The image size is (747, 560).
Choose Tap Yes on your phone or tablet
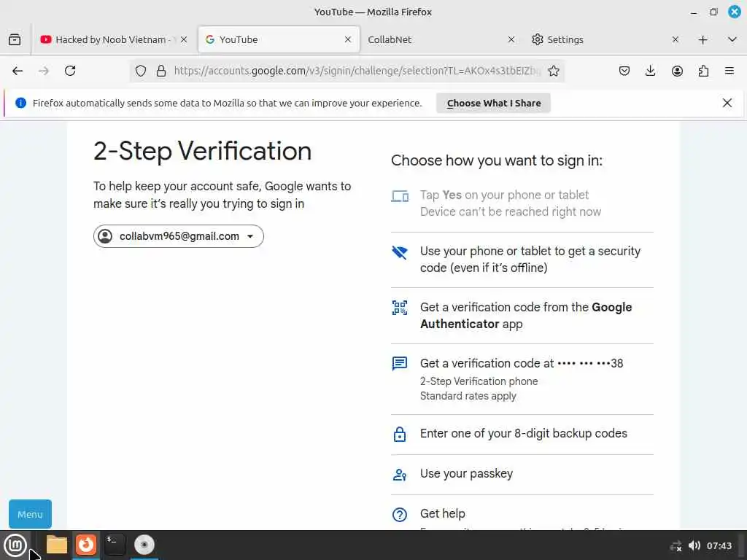(x=522, y=203)
